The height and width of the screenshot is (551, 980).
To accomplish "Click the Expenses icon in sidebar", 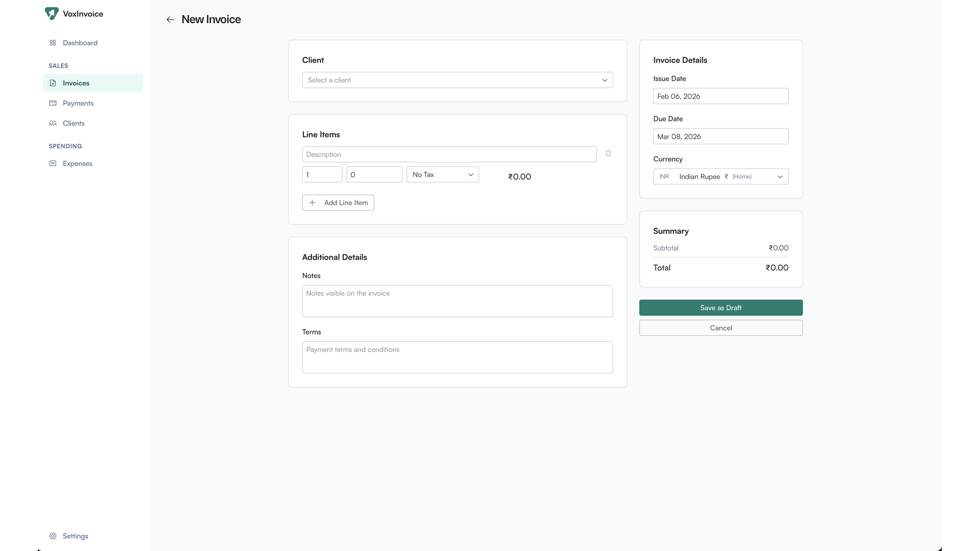I will tap(53, 164).
